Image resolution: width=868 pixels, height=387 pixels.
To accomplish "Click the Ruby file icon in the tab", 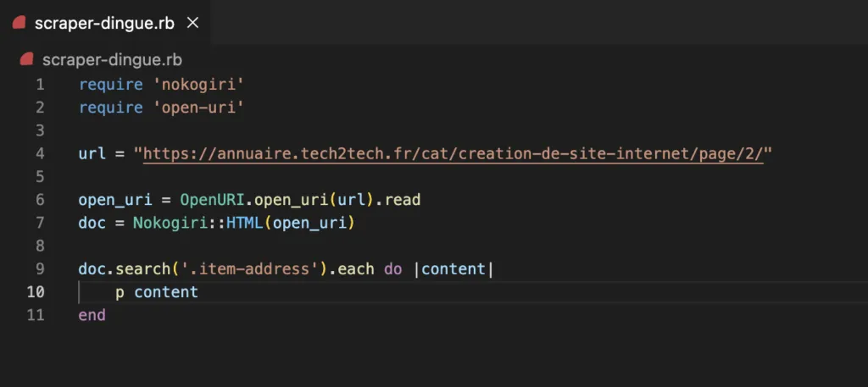I will pos(19,23).
